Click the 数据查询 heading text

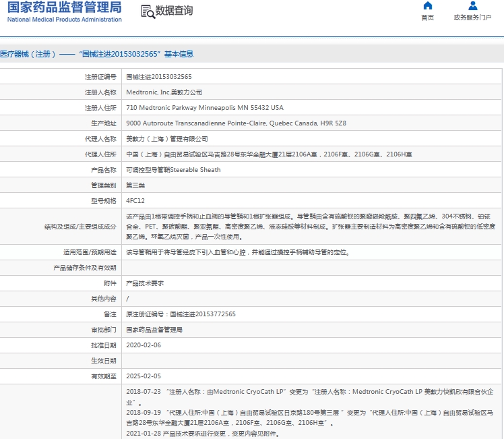[175, 11]
